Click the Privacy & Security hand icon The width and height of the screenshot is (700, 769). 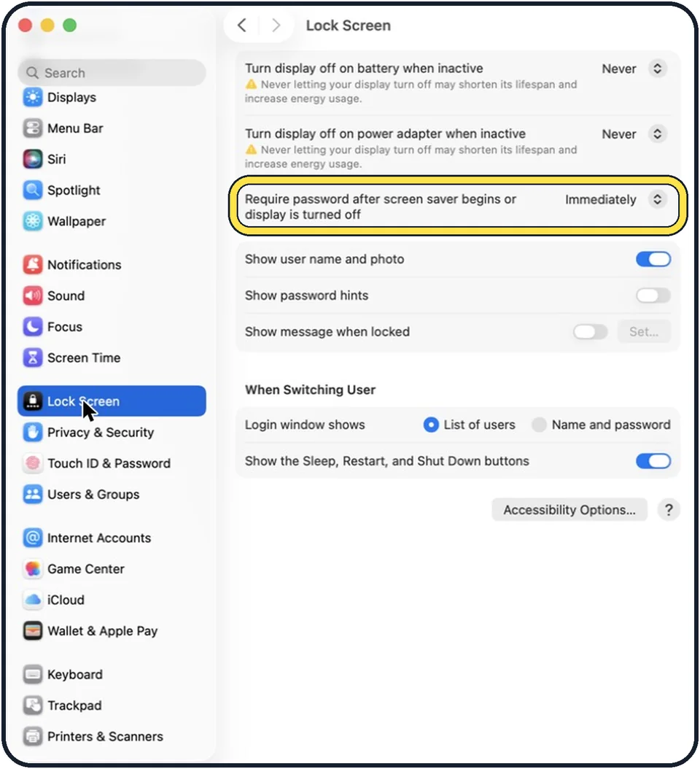[x=33, y=432]
